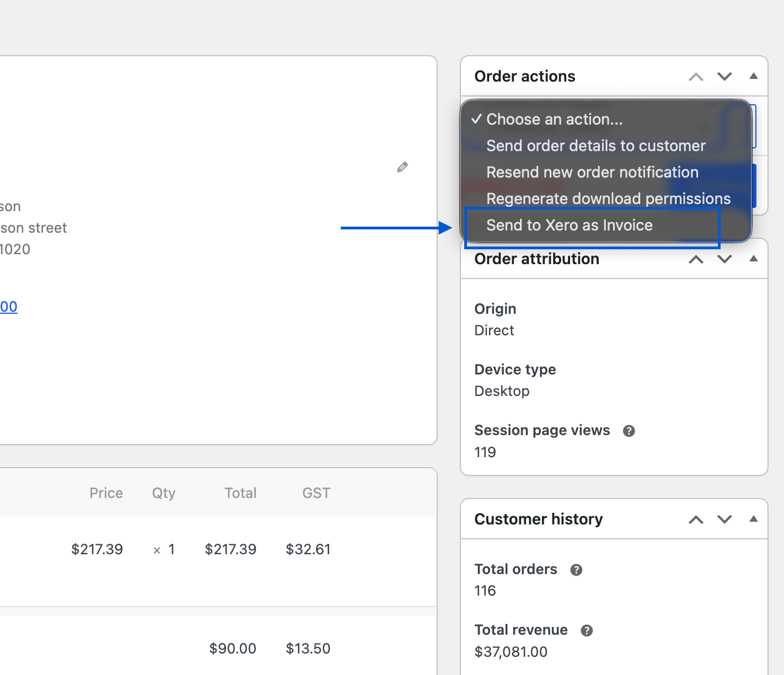Click the Desktop device type value
The image size is (784, 675).
502,391
